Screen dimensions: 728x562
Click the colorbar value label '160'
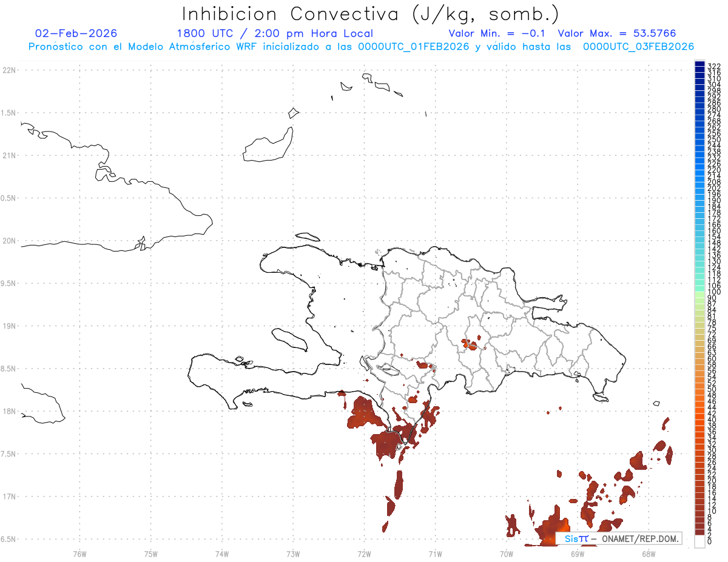pos(714,231)
